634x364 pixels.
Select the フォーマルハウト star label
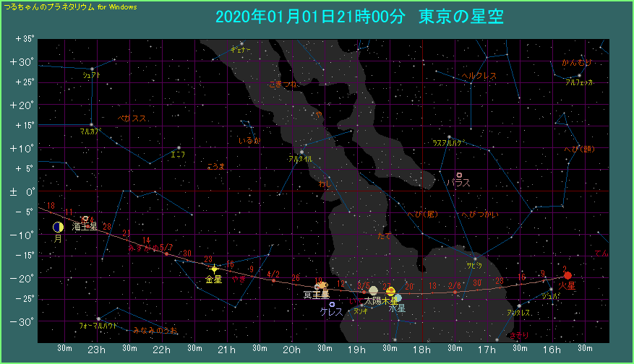pyautogui.click(x=99, y=326)
